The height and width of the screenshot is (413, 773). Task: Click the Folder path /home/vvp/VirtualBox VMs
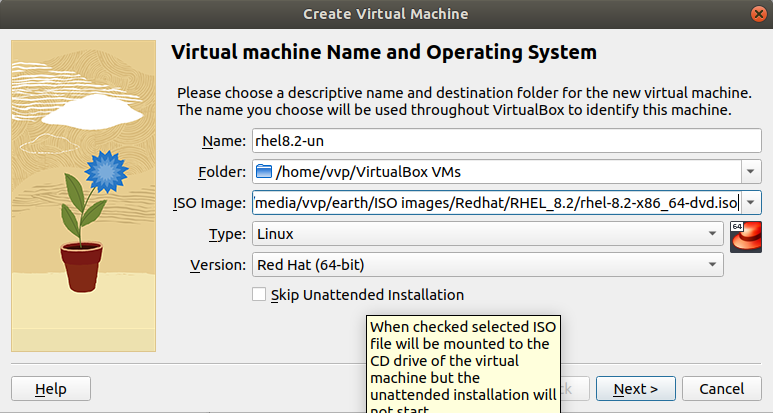(368, 172)
